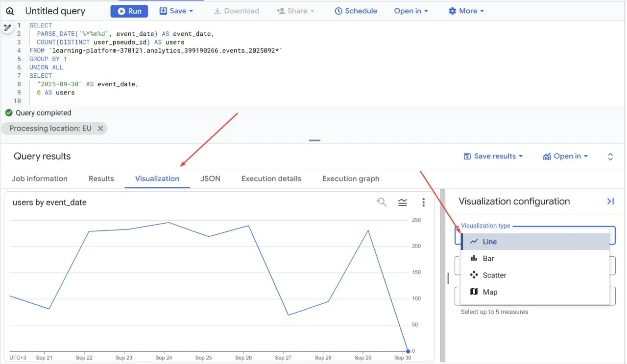This screenshot has height=364, width=627.
Task: Reset chart zoom with the magnifier icon
Action: pyautogui.click(x=381, y=202)
